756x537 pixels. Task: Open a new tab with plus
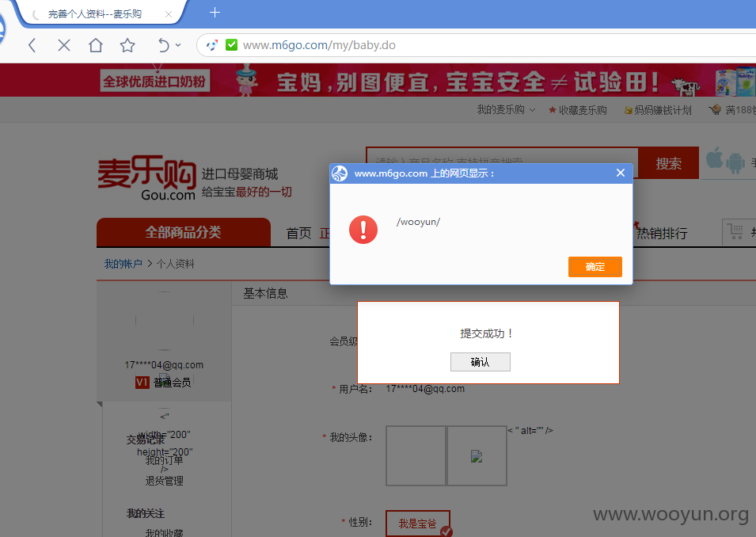tap(215, 13)
